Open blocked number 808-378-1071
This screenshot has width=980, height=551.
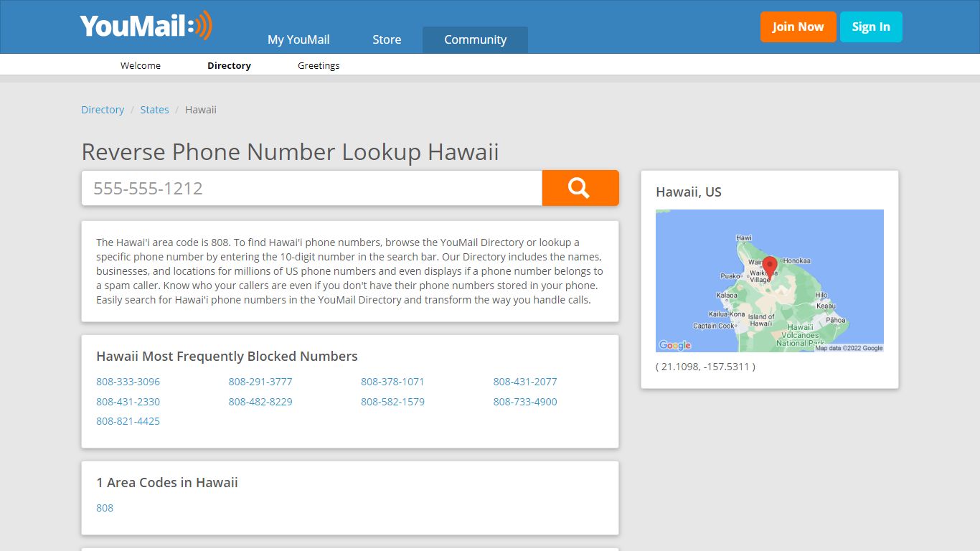tap(392, 382)
